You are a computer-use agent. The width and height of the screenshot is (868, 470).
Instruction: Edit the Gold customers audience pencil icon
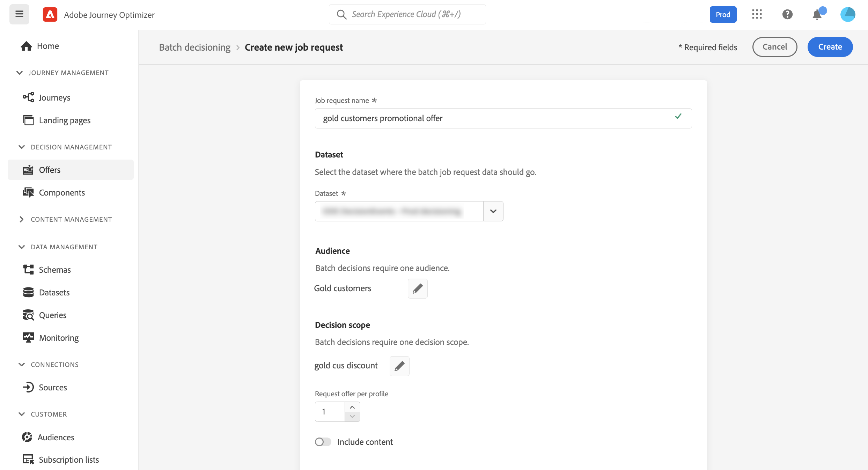pyautogui.click(x=418, y=288)
